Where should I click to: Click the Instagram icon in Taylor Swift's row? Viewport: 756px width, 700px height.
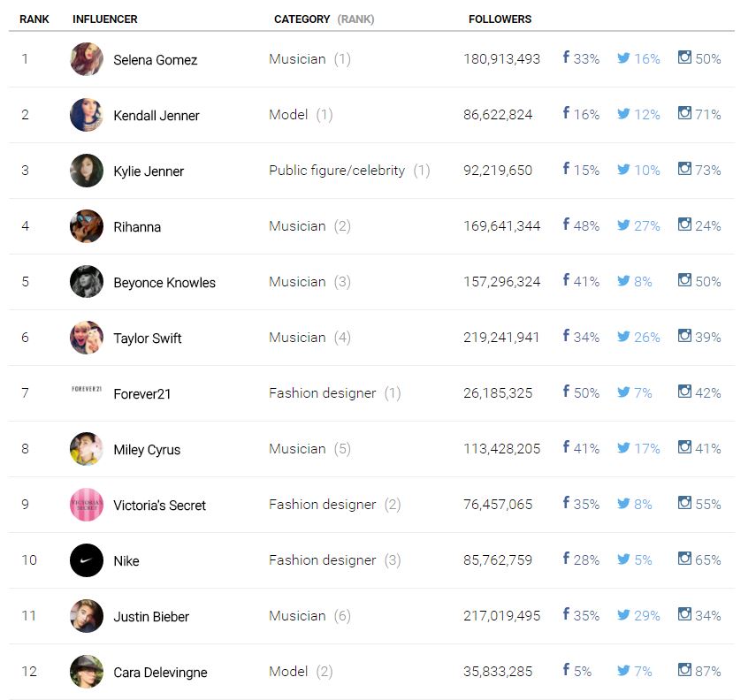(x=684, y=337)
